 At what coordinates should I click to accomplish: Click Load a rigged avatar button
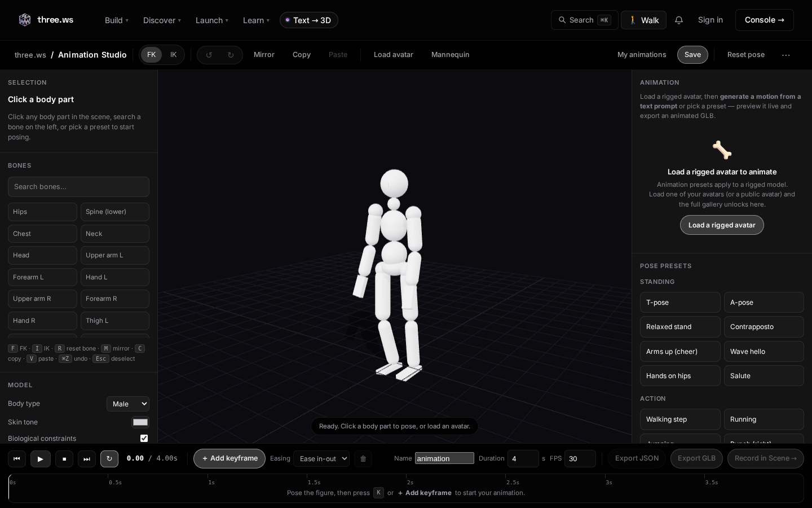(x=722, y=225)
